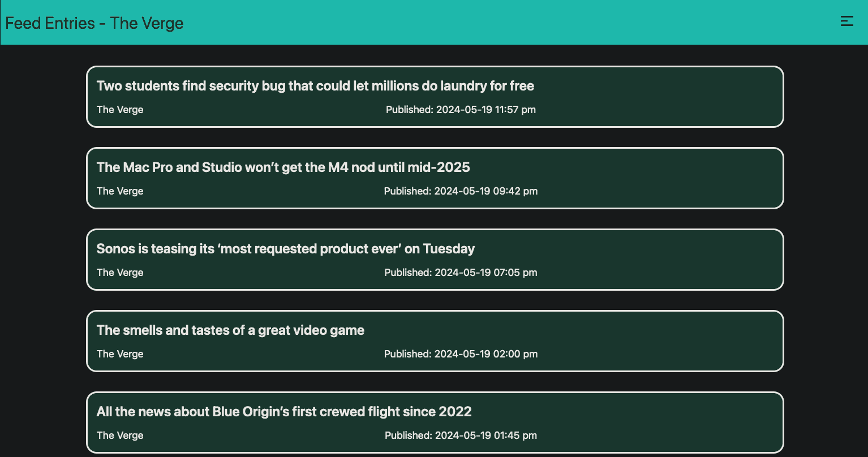Click the published timestamp 11:57 pm
868x457 pixels.
(461, 110)
